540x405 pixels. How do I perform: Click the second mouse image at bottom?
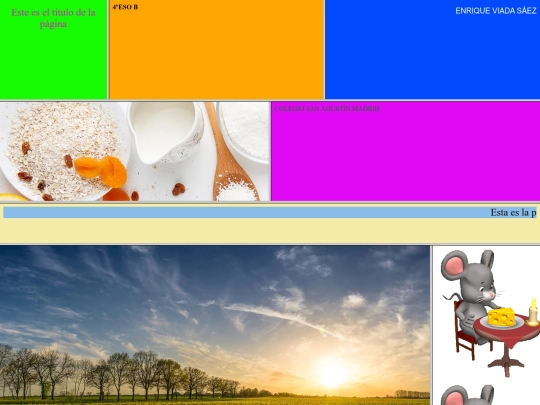(468, 395)
